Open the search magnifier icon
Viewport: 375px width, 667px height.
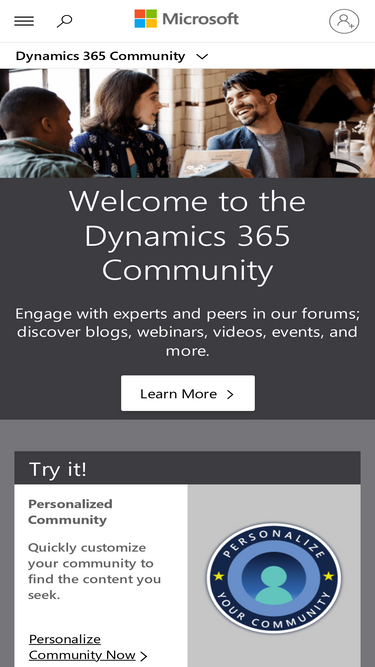point(64,21)
